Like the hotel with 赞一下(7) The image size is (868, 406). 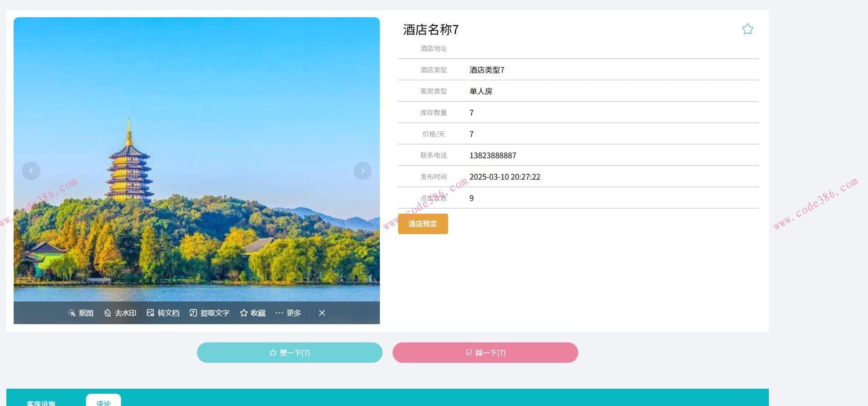[x=290, y=353]
